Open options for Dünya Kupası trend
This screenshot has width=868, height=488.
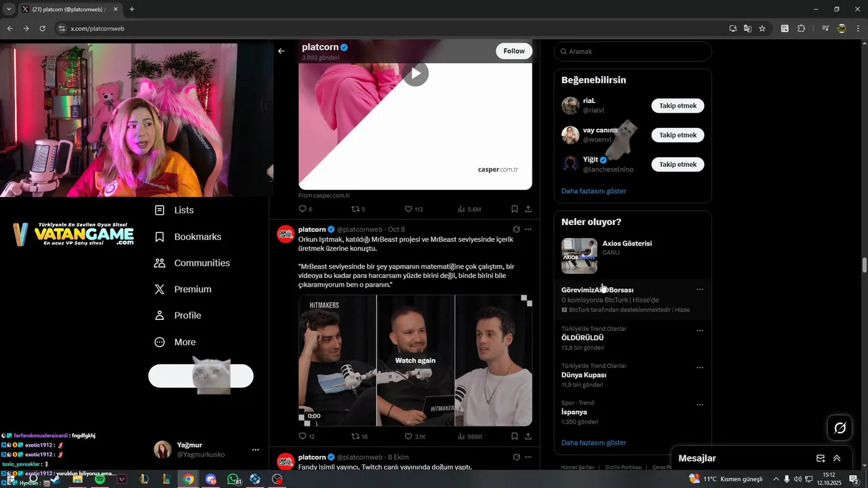(x=700, y=368)
